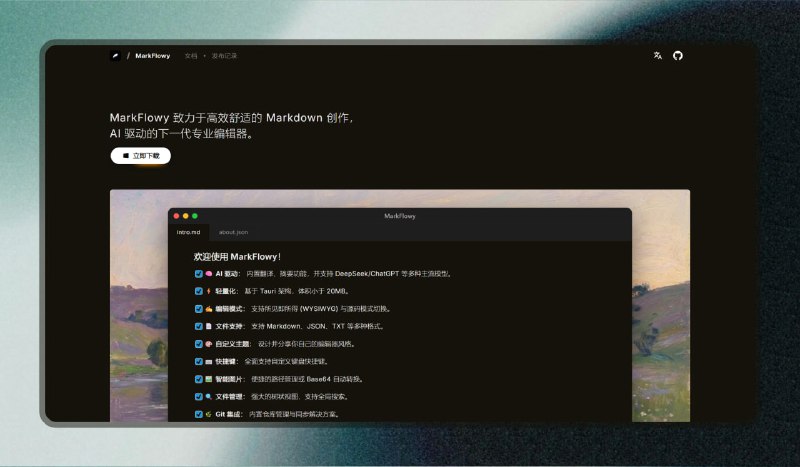The height and width of the screenshot is (467, 800).
Task: Toggle the AI 驱动 checkbox
Action: [198, 274]
